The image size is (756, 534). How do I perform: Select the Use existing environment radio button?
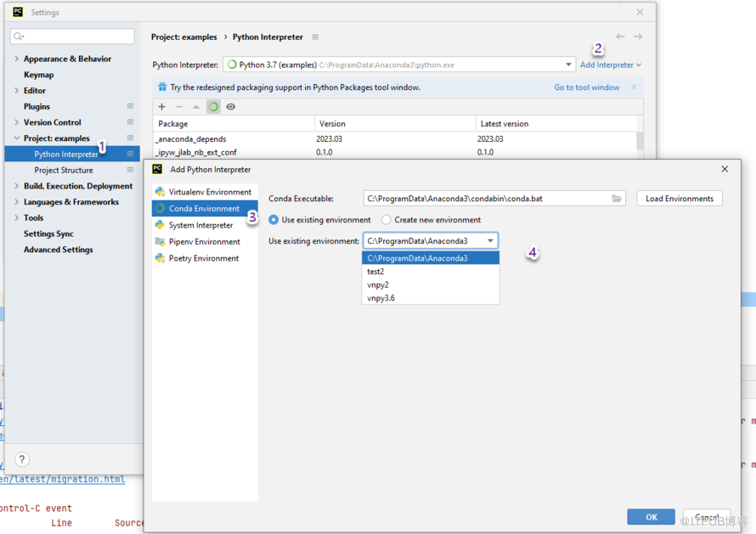click(274, 220)
